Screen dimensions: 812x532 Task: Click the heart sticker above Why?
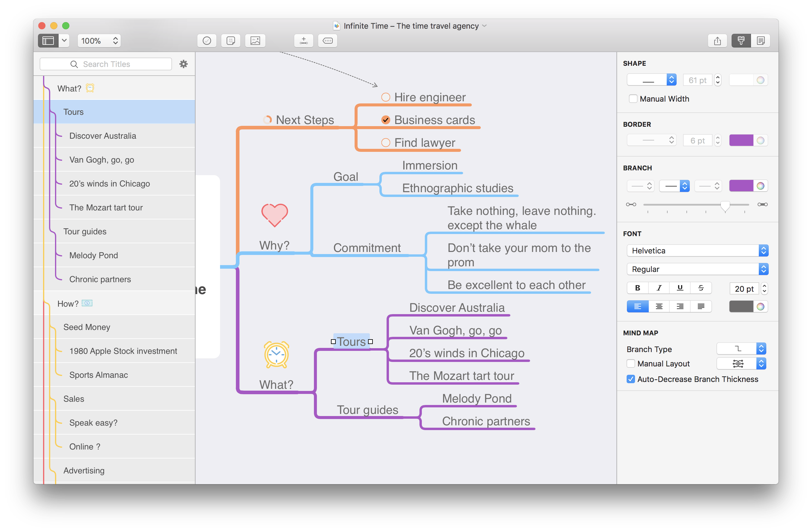pyautogui.click(x=275, y=215)
